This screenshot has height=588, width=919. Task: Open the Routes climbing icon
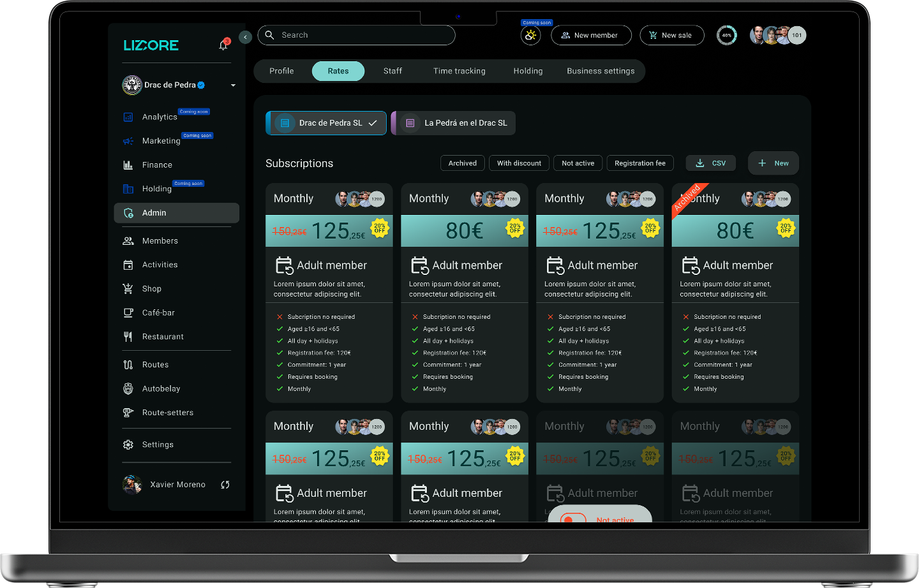128,364
